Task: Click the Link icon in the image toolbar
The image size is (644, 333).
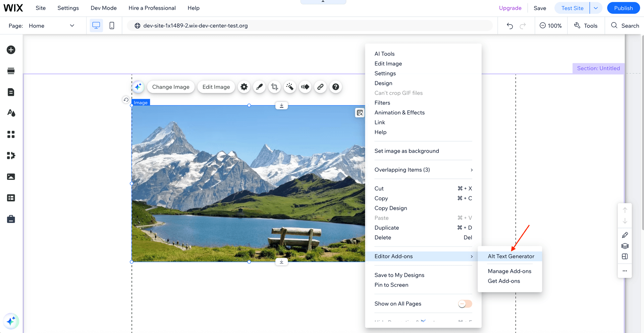Action: click(320, 87)
